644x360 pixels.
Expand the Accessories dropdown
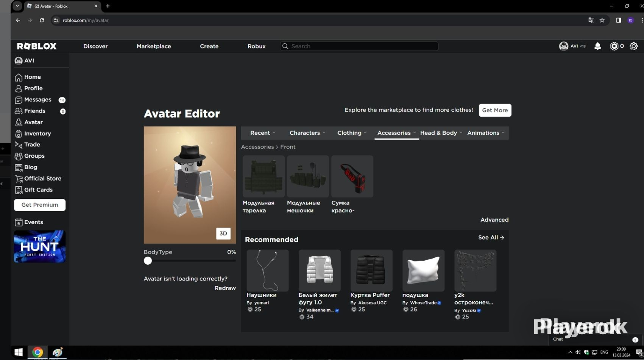396,133
